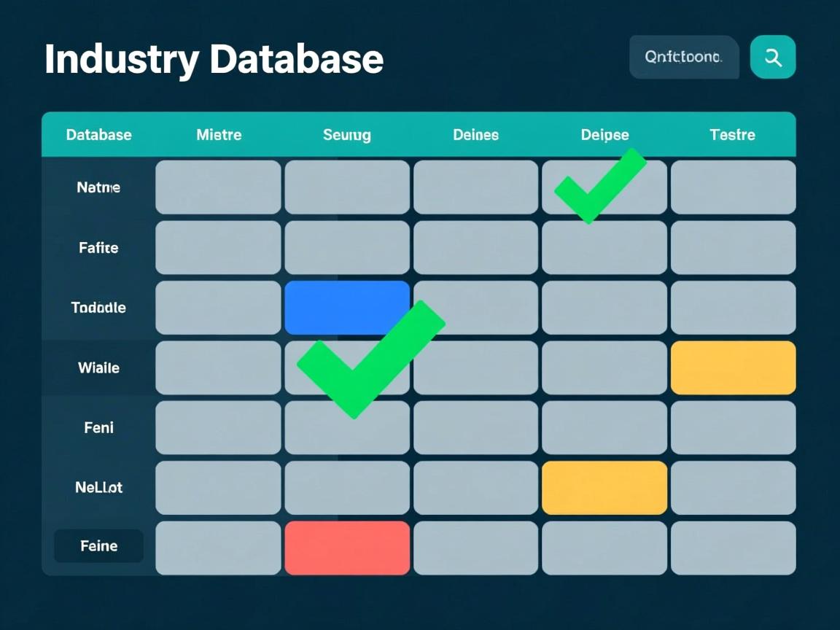Image resolution: width=840 pixels, height=630 pixels.
Task: Select the Mietre cell in NeLLot row
Action: (x=218, y=488)
